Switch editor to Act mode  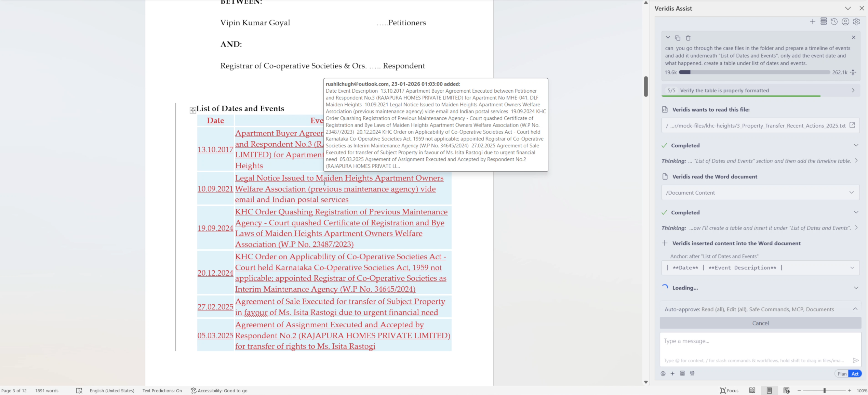pos(855,373)
